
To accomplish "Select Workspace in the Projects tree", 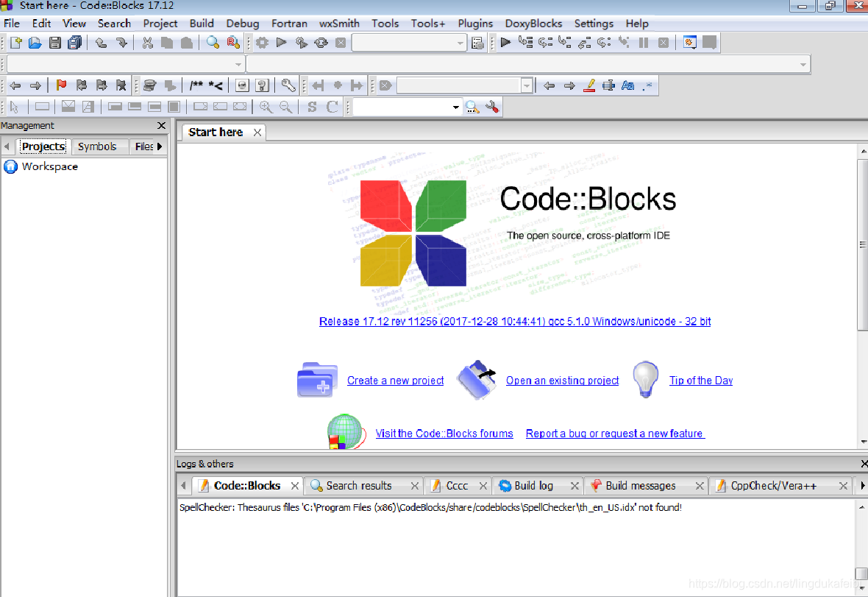I will pos(50,166).
